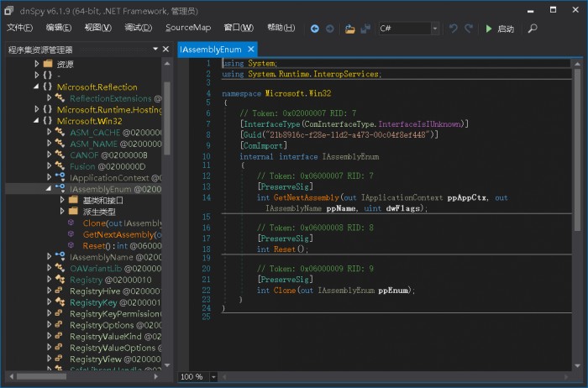
Task: Expand the 资源 folder node
Action: [x=36, y=64]
